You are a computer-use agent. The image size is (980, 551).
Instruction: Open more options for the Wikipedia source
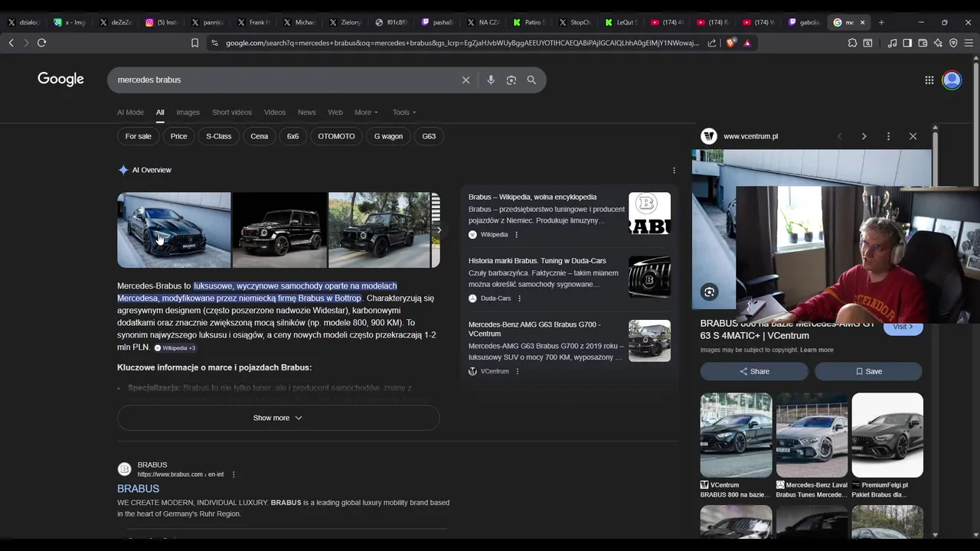tap(516, 234)
